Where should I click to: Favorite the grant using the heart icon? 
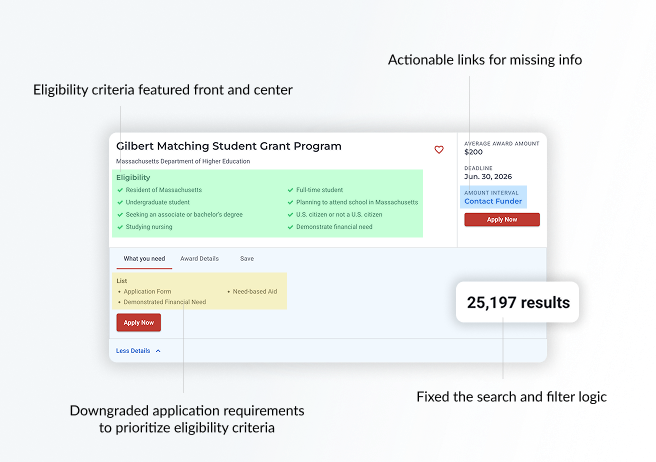click(x=438, y=150)
